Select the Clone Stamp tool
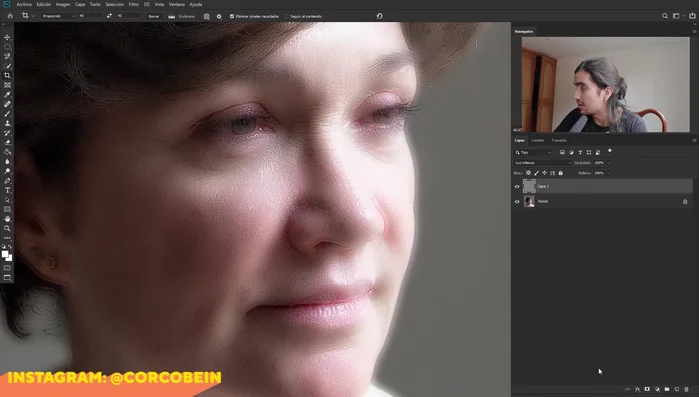Viewport: 699px width, 397px height. 7,123
